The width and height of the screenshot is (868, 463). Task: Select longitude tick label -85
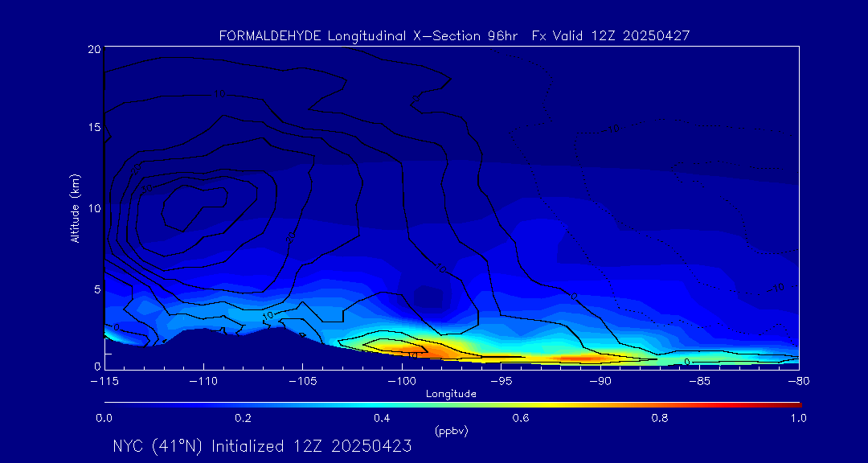pyautogui.click(x=699, y=381)
